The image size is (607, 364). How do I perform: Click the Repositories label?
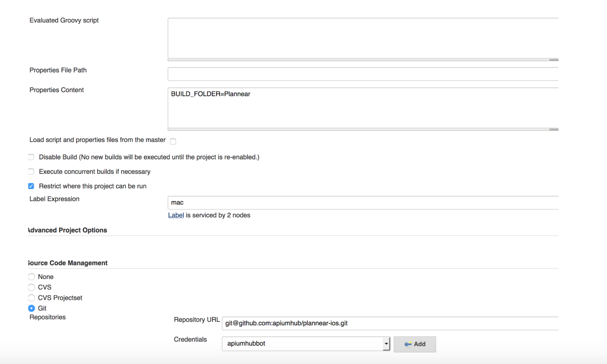(x=47, y=317)
